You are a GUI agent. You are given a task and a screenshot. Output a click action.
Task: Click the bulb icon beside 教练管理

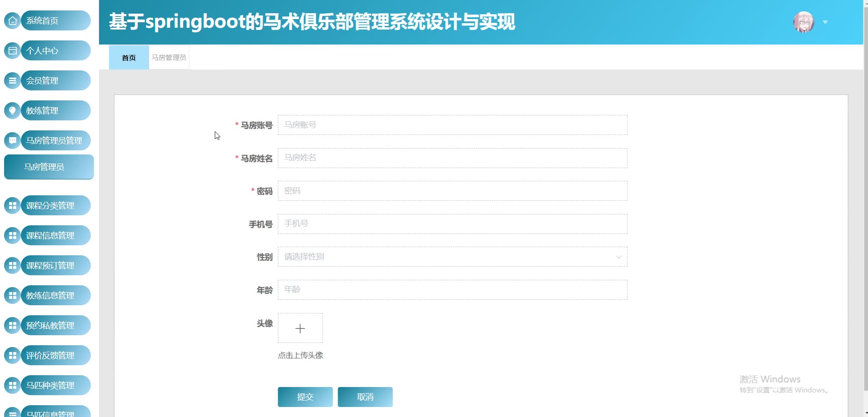point(13,110)
